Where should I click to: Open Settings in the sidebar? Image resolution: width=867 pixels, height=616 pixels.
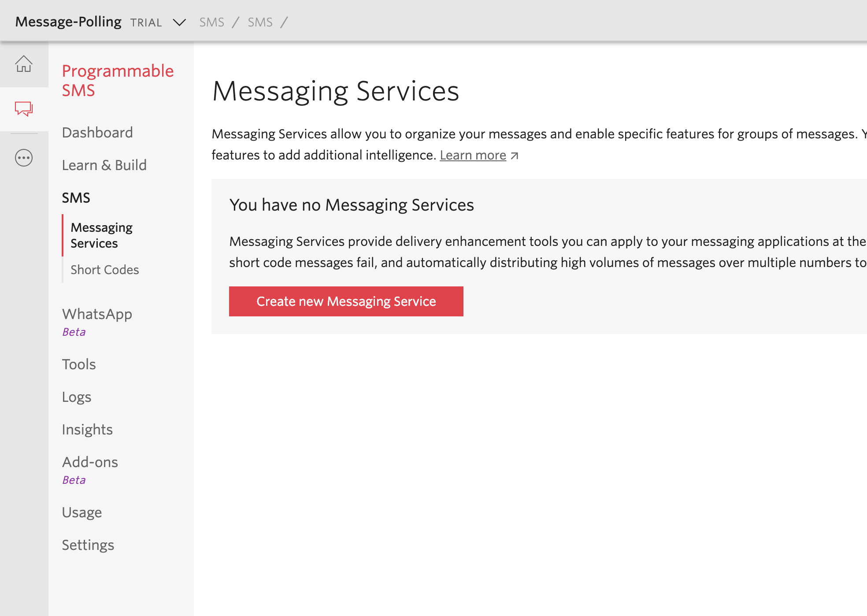(88, 545)
